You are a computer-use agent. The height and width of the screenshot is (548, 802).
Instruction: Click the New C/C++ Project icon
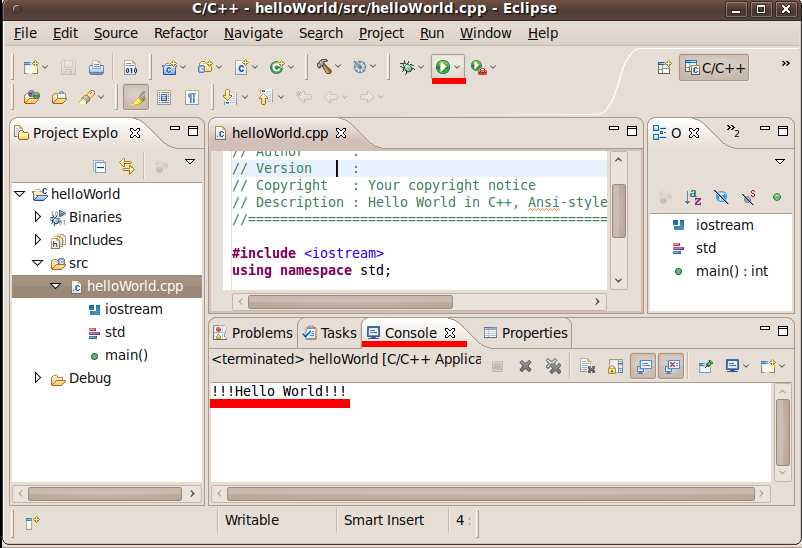click(x=169, y=68)
